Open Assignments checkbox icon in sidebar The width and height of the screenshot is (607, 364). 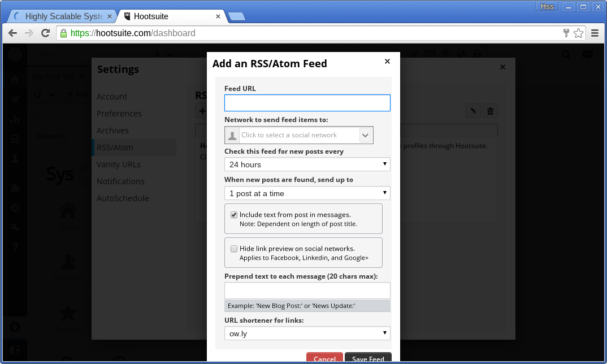click(x=15, y=138)
